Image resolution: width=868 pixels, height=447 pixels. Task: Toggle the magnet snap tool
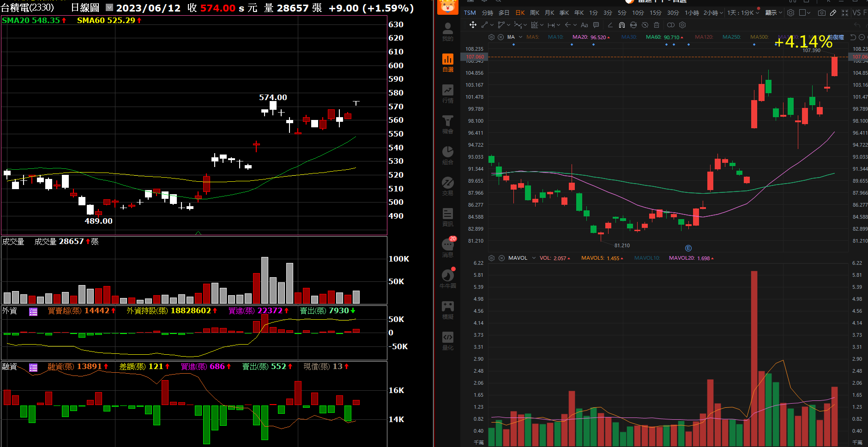tap(622, 25)
